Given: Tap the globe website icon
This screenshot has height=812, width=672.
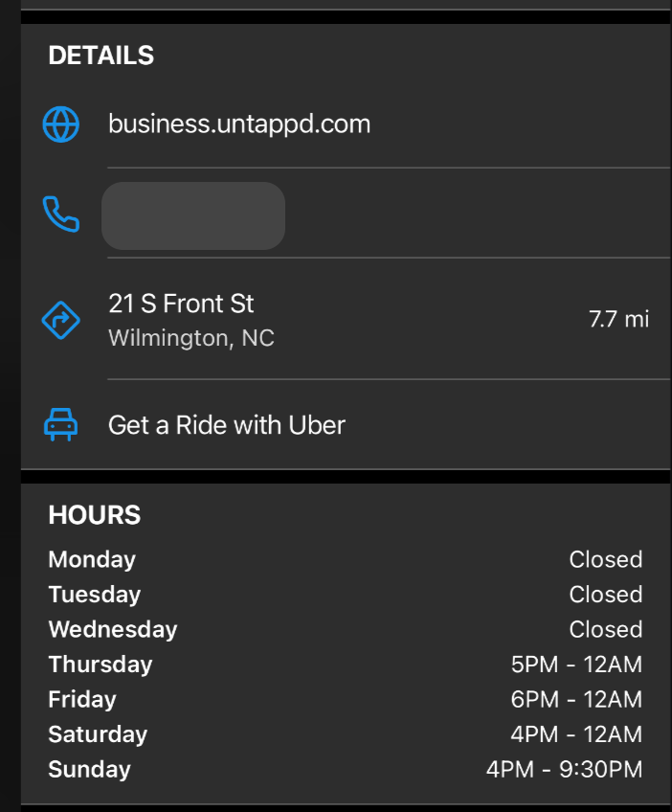Looking at the screenshot, I should coord(60,124).
